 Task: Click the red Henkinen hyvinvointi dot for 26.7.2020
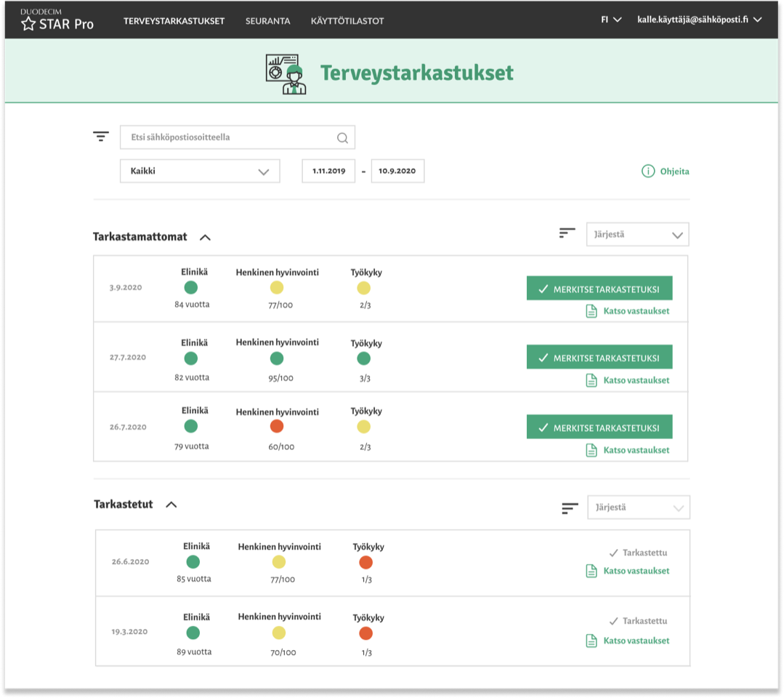277,426
